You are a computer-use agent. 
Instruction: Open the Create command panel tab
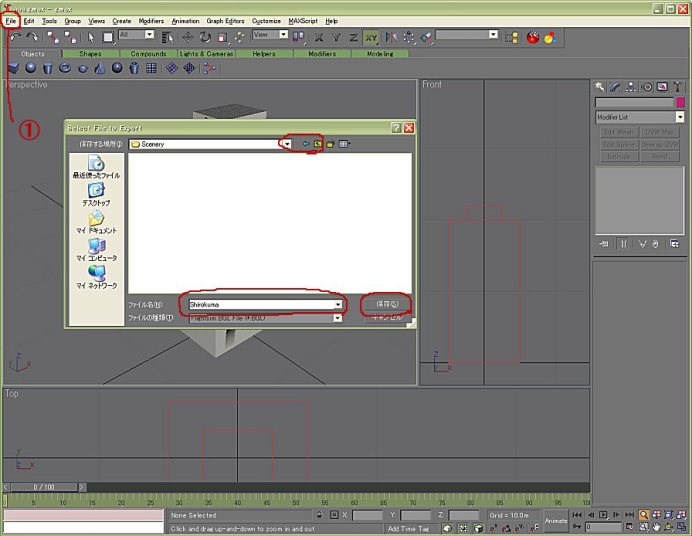(599, 87)
